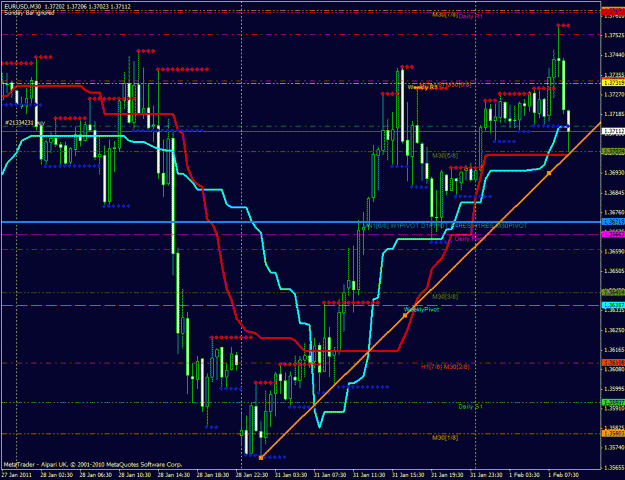The height and width of the screenshot is (480, 625).
Task: Click the M30[1/8] Murrey level label
Action: pos(445,437)
